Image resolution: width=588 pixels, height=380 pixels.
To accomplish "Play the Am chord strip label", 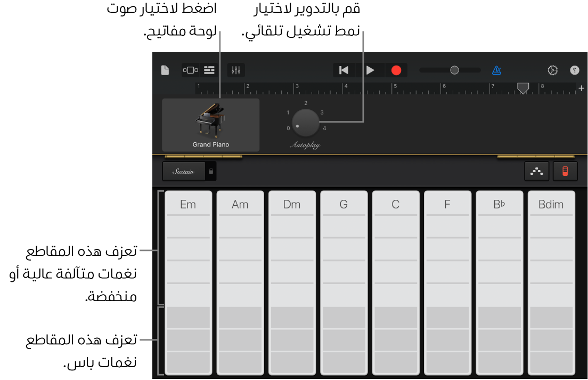I will [240, 204].
